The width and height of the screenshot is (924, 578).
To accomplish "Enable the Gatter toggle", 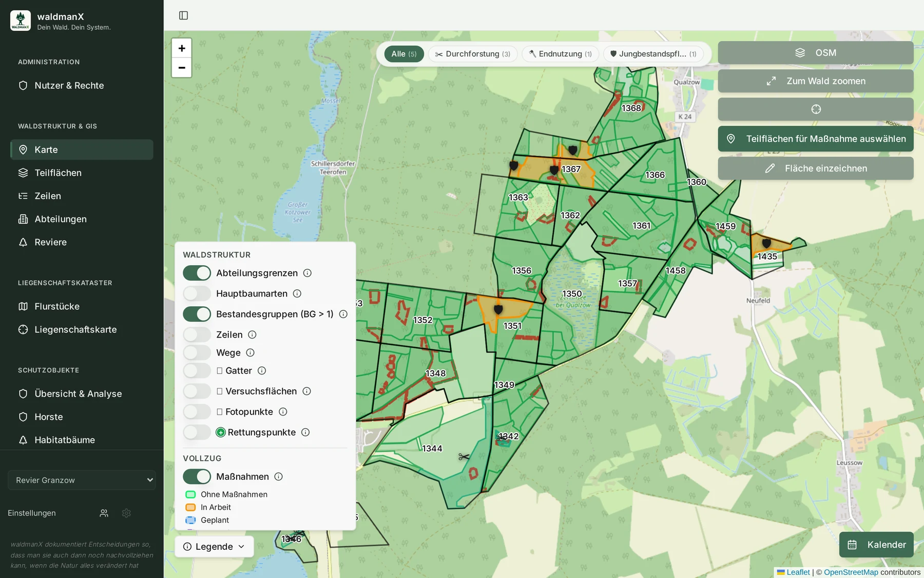I will tap(197, 370).
